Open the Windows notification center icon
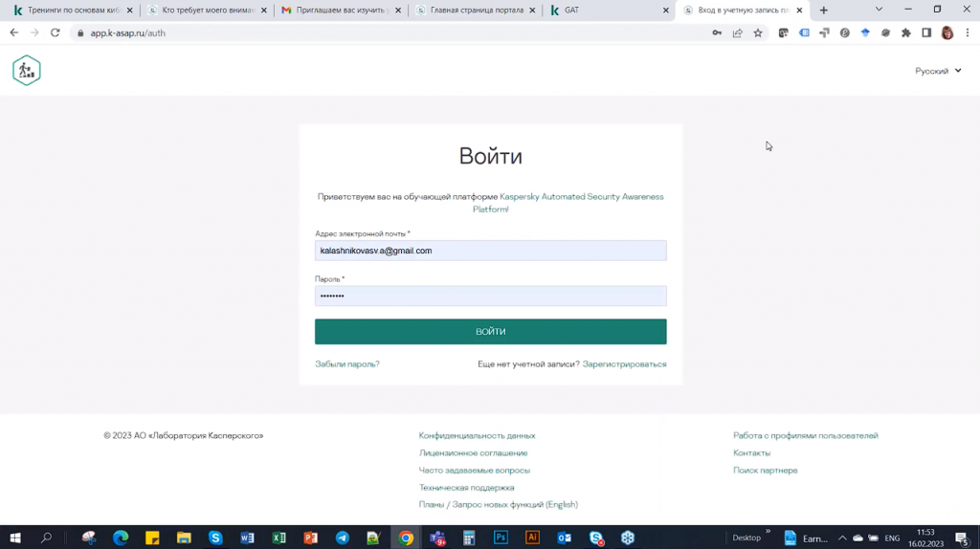Image resolution: width=980 pixels, height=549 pixels. coord(962,538)
